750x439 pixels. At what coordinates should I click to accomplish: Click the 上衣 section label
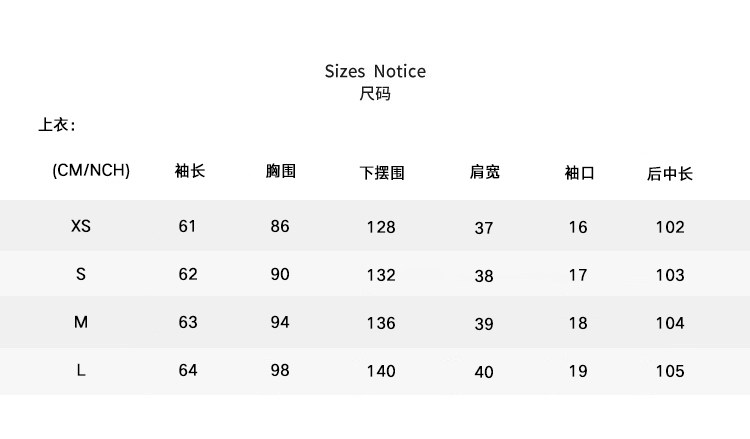[x=57, y=126]
